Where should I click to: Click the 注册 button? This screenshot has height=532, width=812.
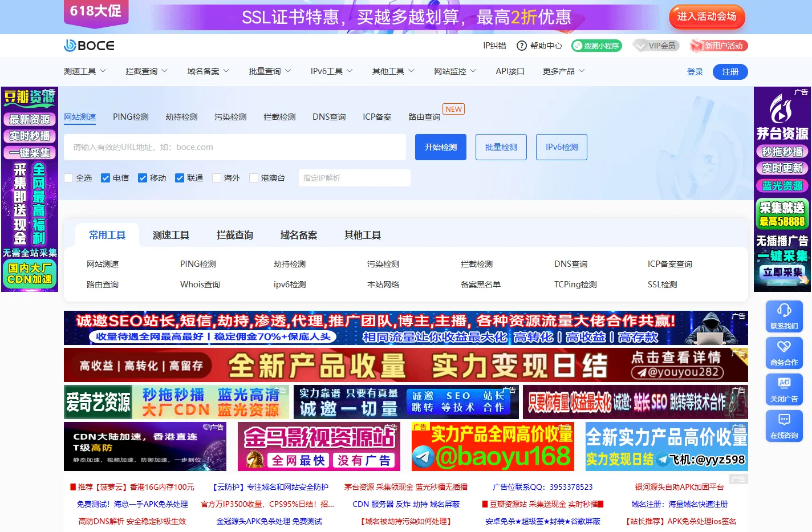[x=730, y=72]
